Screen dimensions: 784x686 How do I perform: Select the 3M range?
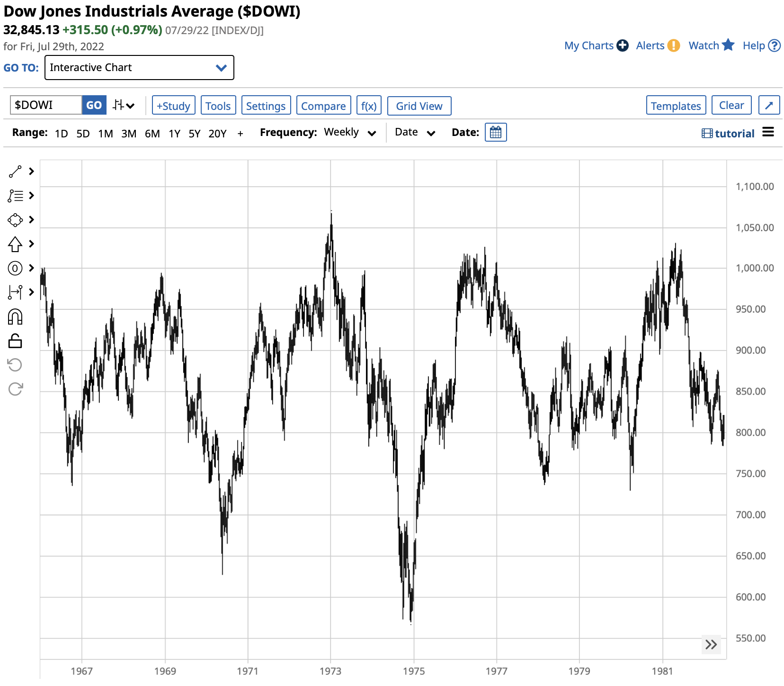[x=129, y=134]
